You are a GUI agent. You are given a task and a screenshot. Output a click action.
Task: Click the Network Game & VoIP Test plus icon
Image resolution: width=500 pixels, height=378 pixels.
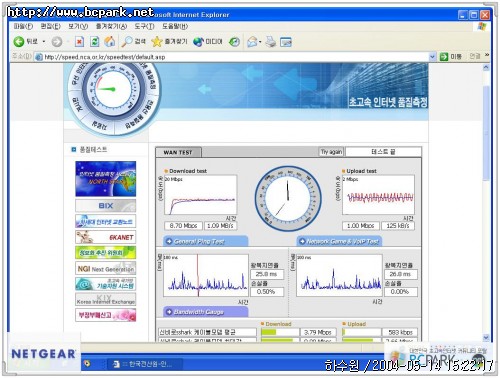point(302,241)
